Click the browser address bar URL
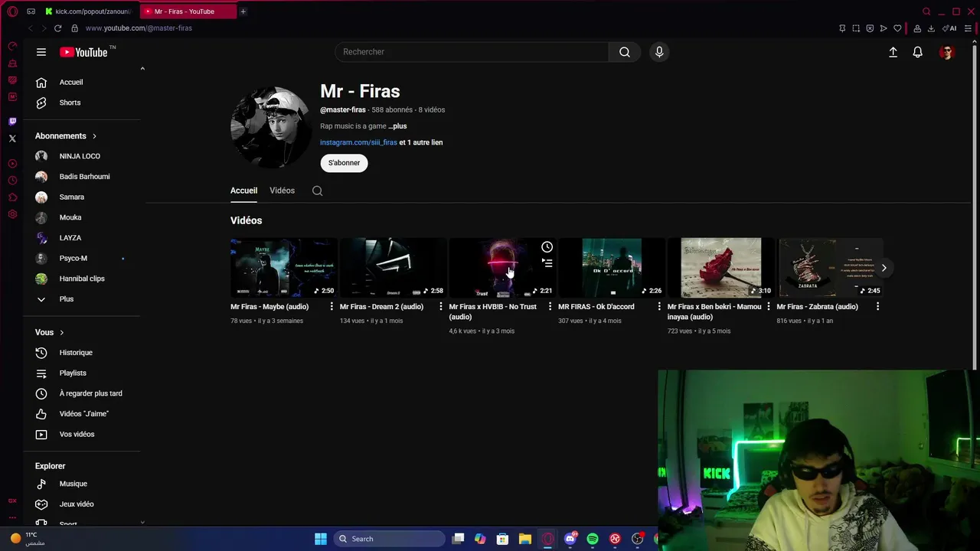Screen dimensions: 980x551 [x=139, y=28]
